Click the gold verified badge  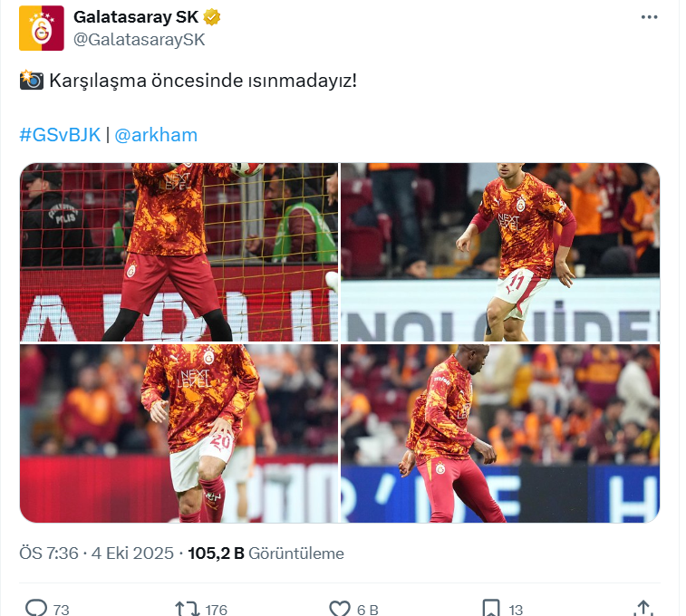212,17
